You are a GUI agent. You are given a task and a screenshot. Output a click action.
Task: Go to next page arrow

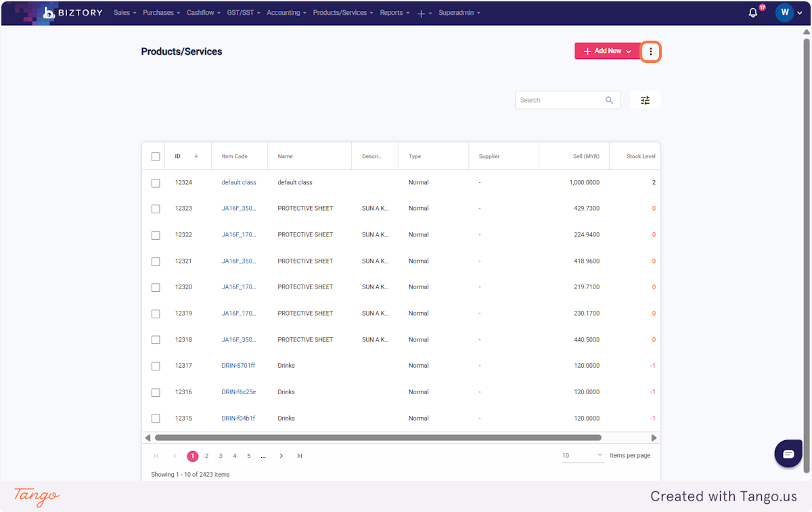point(281,456)
